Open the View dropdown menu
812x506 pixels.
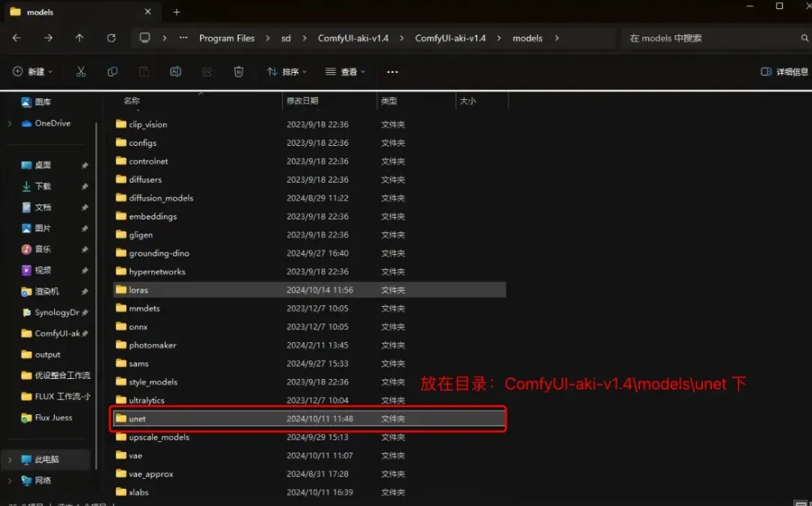pyautogui.click(x=345, y=71)
